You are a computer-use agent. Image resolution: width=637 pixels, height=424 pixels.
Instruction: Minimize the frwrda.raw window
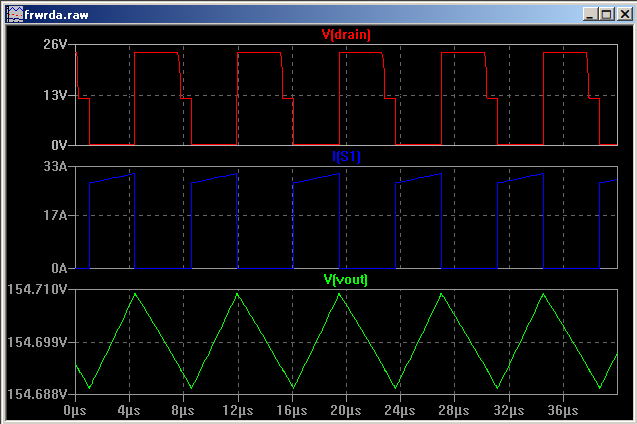click(590, 15)
